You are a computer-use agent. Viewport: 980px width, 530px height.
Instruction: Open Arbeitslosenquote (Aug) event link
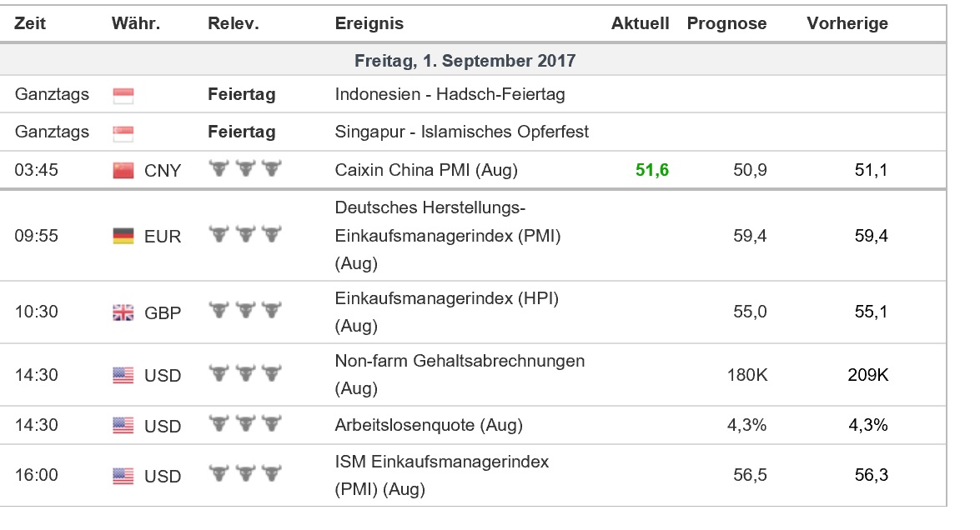[x=429, y=425]
